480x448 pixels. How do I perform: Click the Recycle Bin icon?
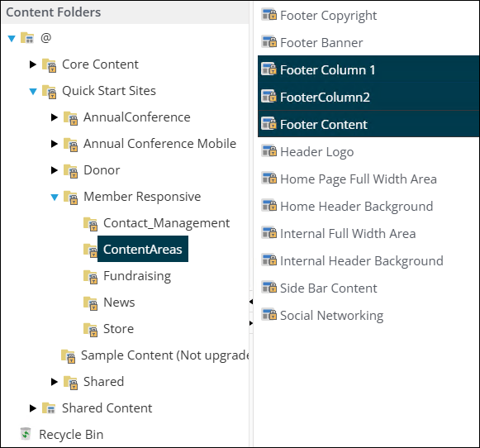[x=26, y=434]
